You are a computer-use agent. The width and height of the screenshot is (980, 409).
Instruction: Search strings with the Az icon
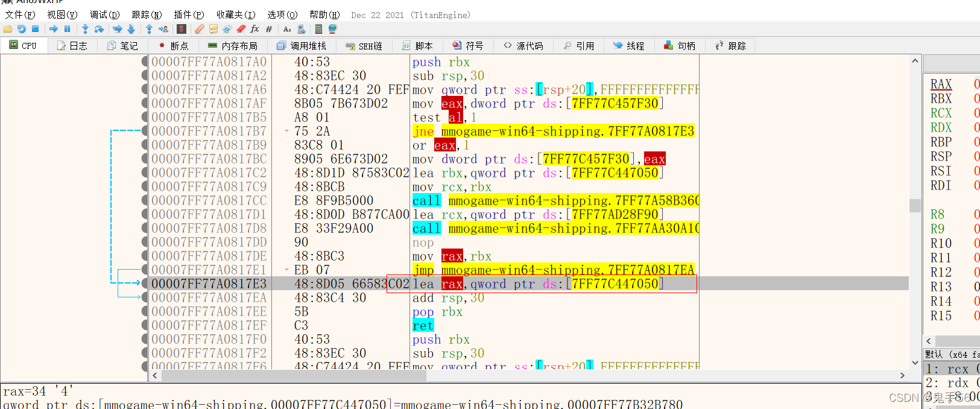(287, 28)
